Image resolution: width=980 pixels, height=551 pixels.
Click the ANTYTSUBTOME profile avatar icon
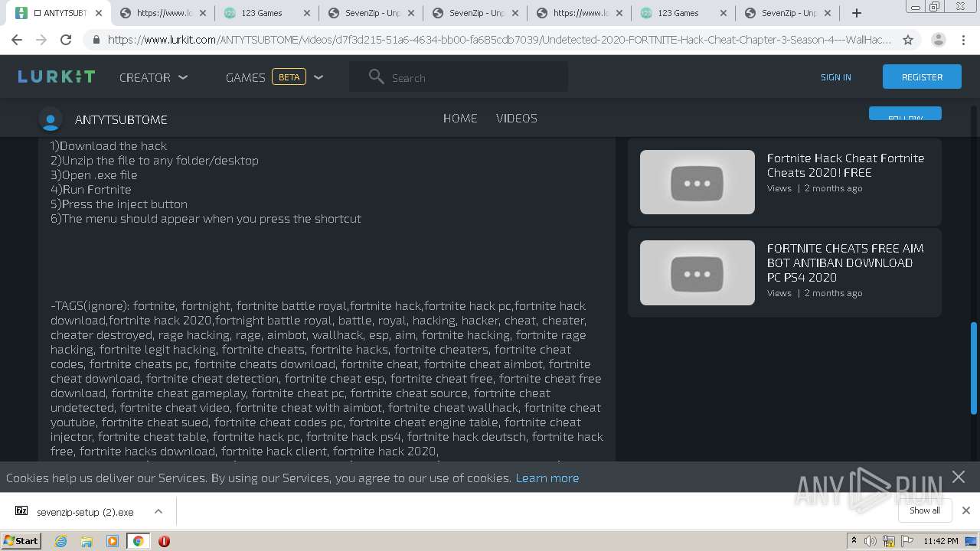tap(51, 119)
